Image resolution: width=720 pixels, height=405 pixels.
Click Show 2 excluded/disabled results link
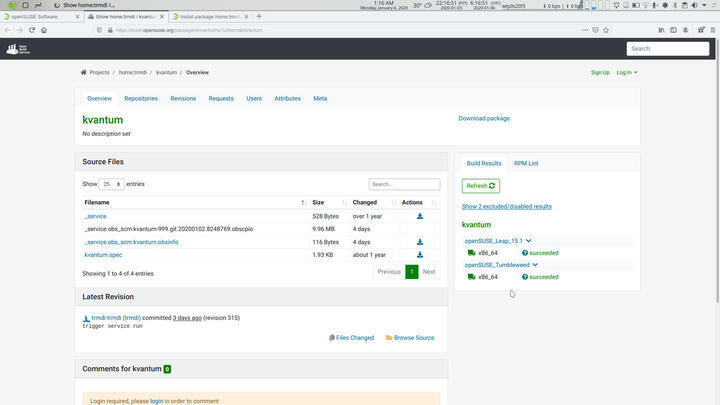tap(506, 207)
